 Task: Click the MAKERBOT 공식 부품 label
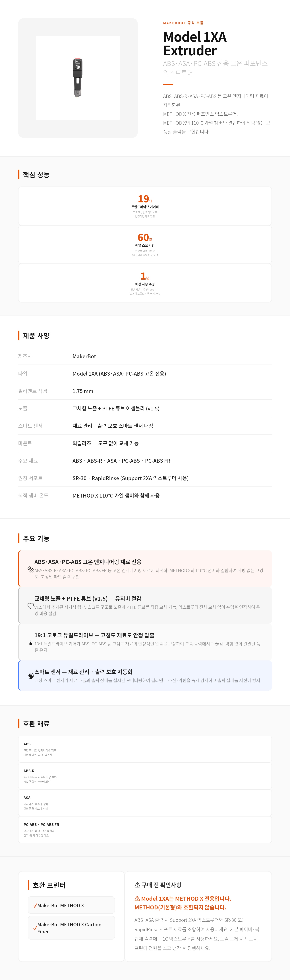(x=183, y=23)
